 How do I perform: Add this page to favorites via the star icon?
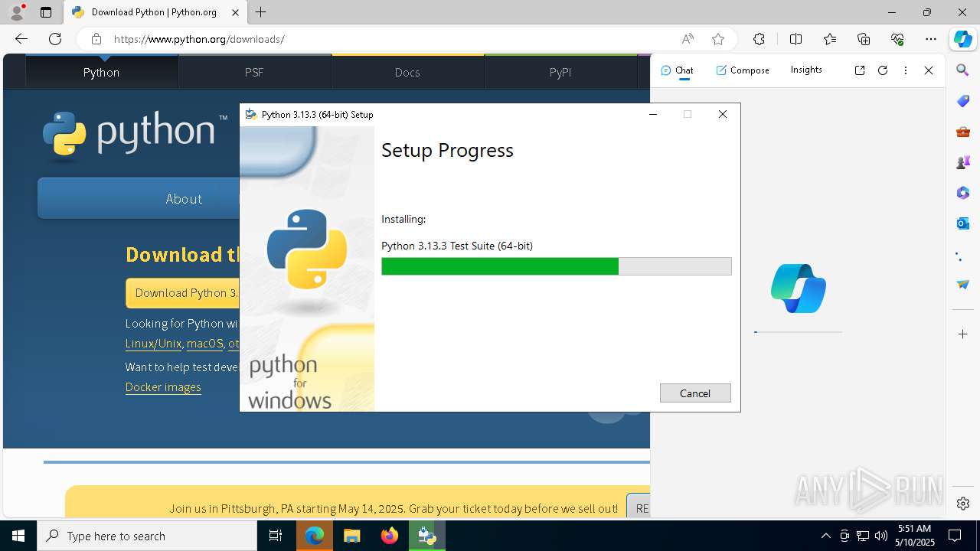(x=717, y=39)
